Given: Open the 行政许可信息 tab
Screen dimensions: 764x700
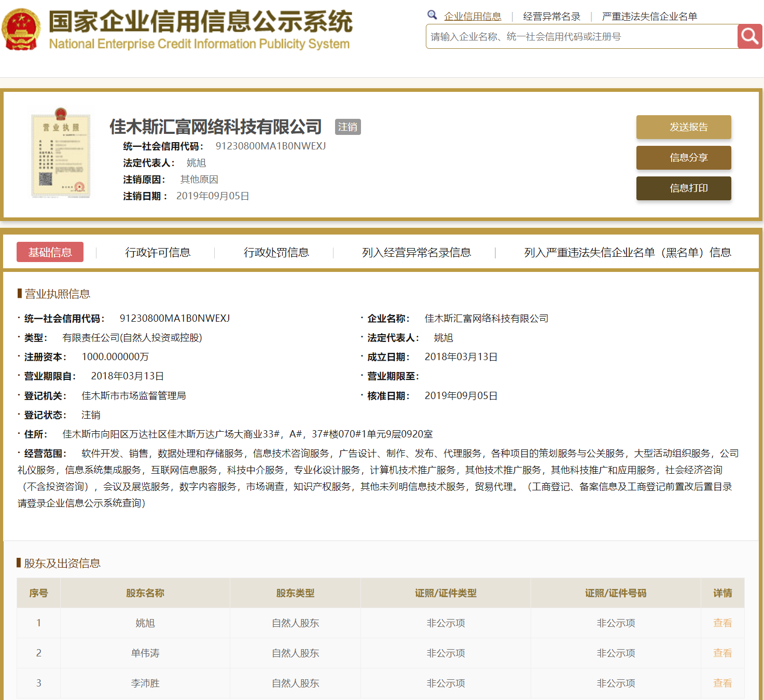Looking at the screenshot, I should click(158, 253).
